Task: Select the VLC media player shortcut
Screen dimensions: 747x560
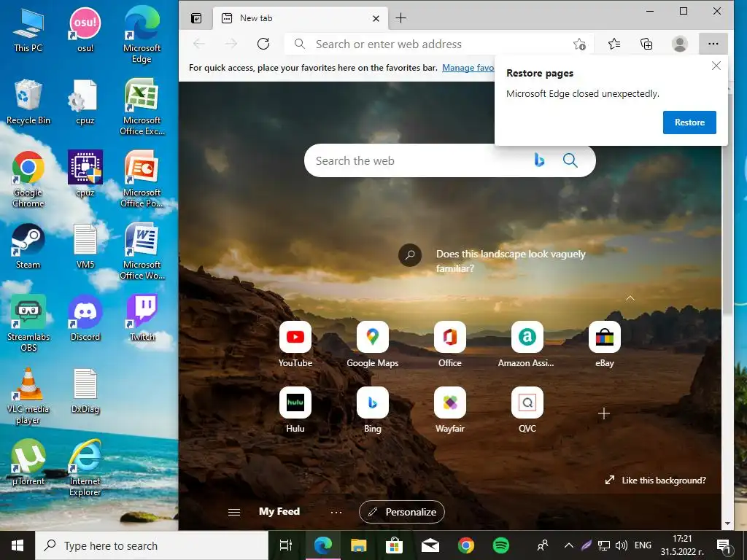Action: (28, 396)
